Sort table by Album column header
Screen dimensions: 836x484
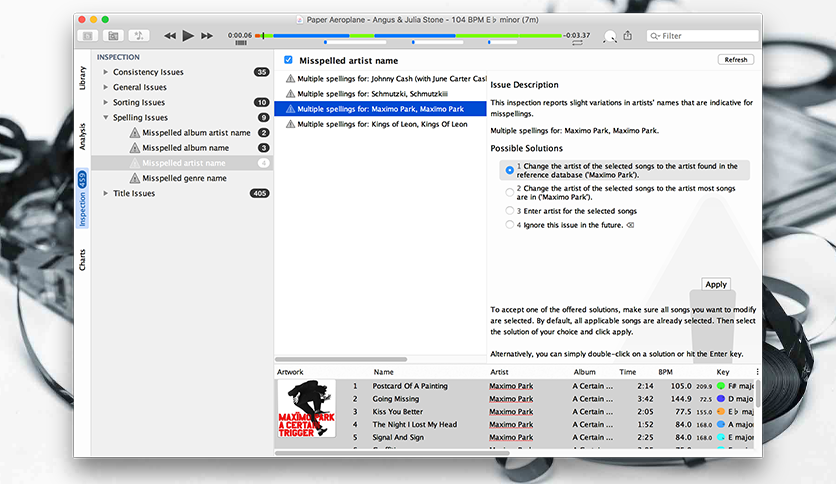pos(584,372)
